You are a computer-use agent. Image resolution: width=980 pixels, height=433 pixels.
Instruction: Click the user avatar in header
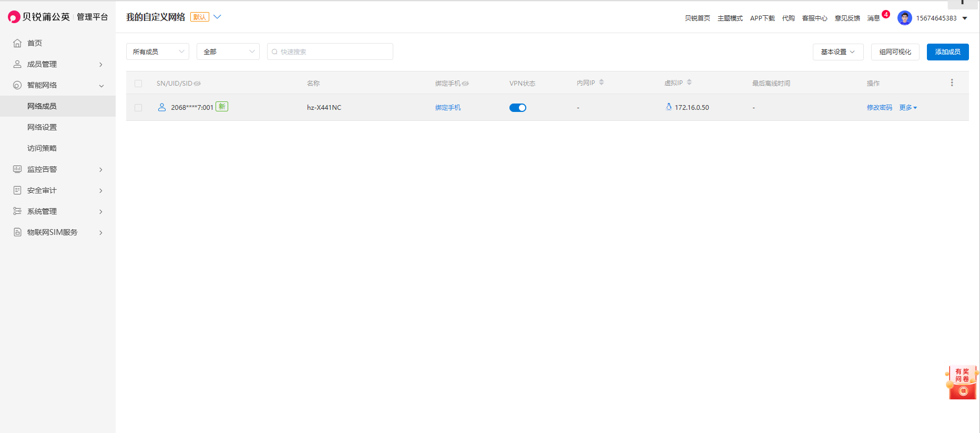pyautogui.click(x=904, y=18)
